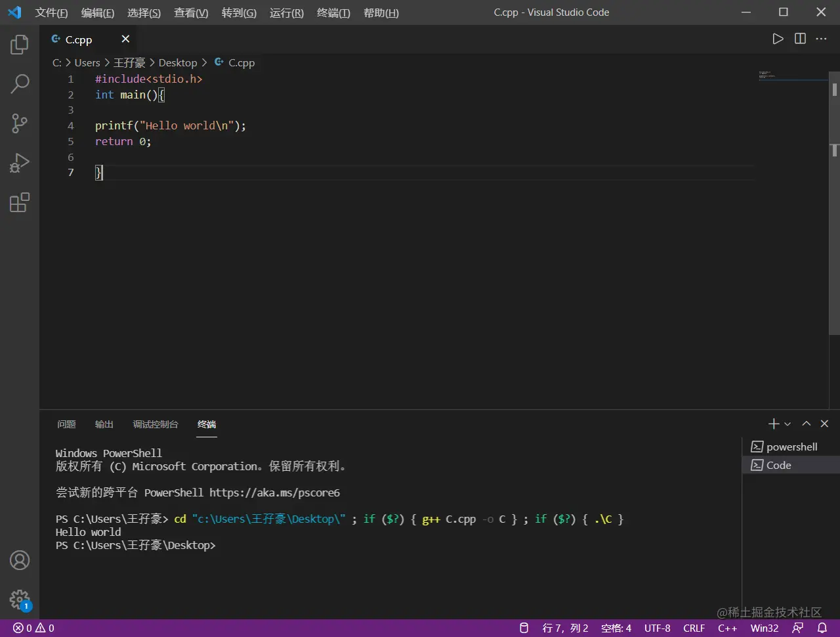The height and width of the screenshot is (637, 840).
Task: Open cursor position 行 7, 列 2
Action: coord(565,628)
